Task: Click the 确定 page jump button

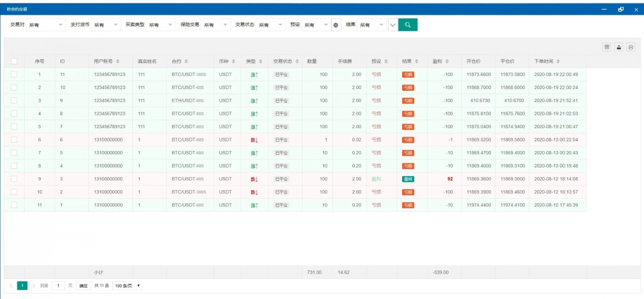Action: point(83,286)
